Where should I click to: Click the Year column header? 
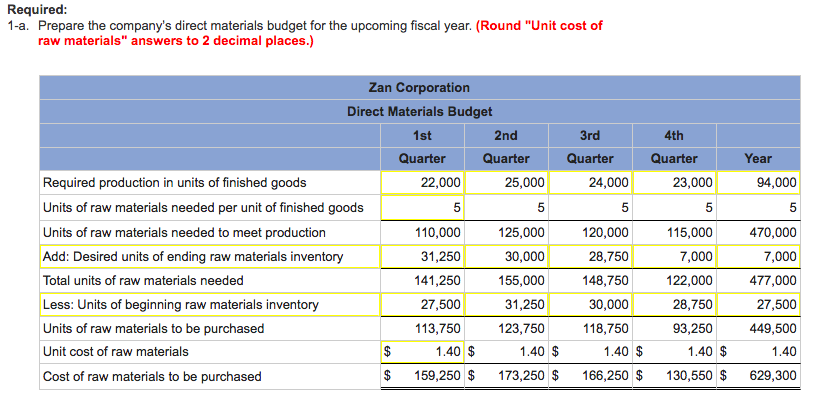pyautogui.click(x=758, y=158)
